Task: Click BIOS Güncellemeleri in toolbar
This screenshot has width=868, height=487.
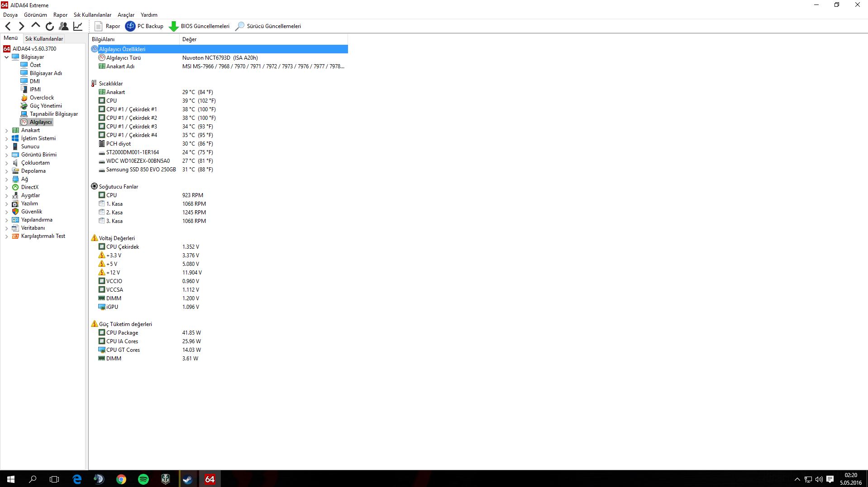Action: click(x=199, y=26)
